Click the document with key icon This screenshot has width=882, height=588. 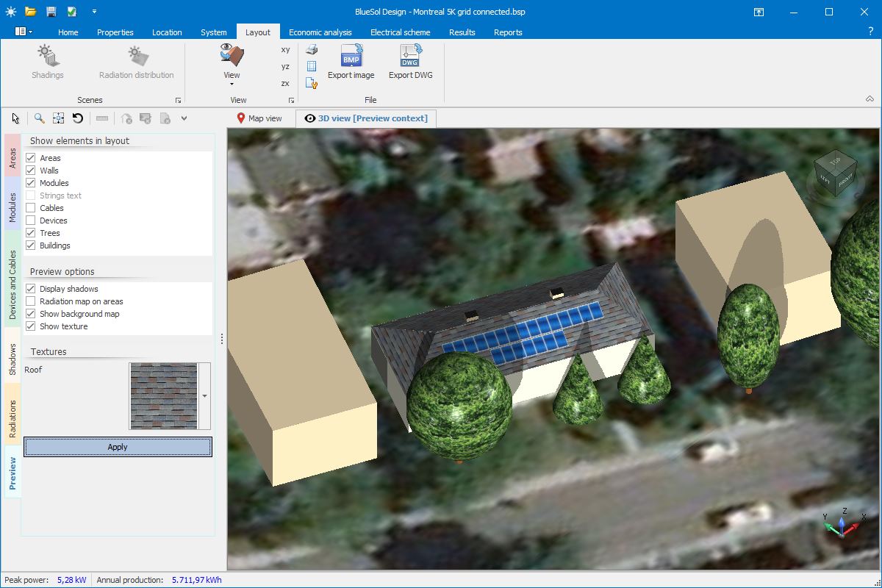pyautogui.click(x=312, y=83)
